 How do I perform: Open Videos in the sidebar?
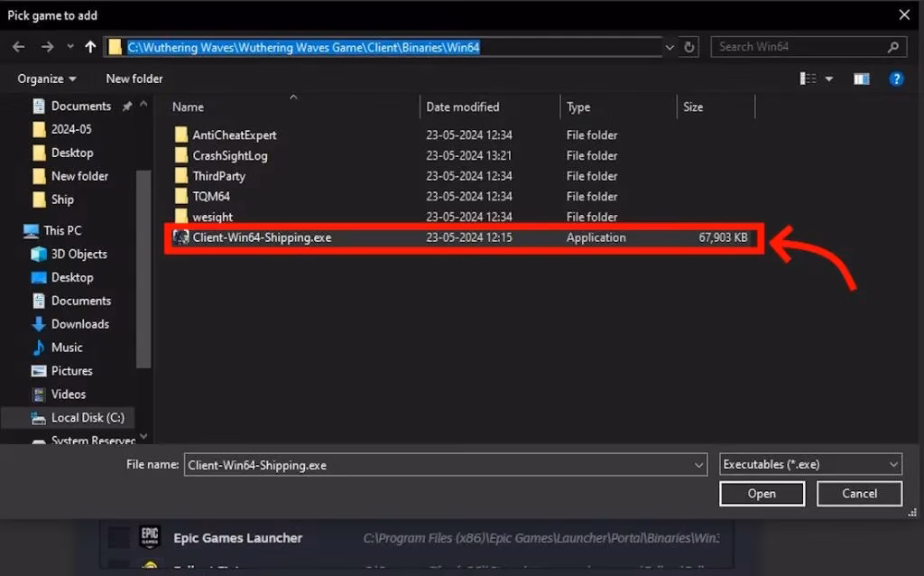(x=59, y=394)
